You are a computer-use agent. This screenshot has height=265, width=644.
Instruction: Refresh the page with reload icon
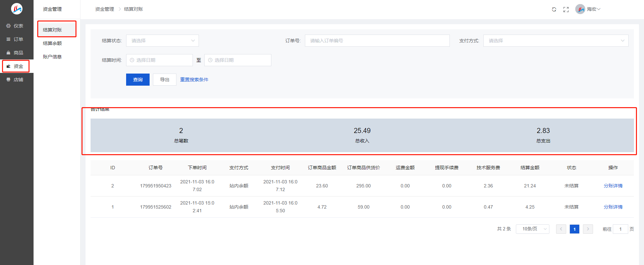coord(554,9)
